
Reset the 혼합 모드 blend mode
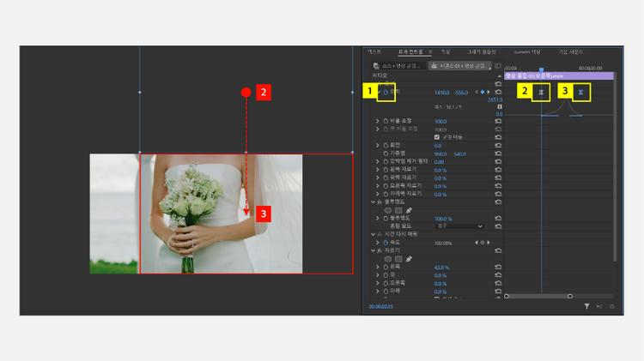coord(498,226)
